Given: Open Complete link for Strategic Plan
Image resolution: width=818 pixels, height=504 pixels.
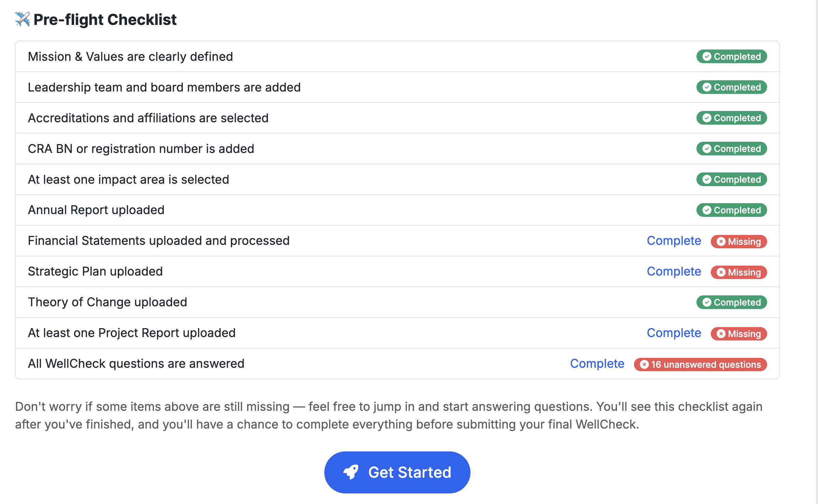Looking at the screenshot, I should point(674,271).
